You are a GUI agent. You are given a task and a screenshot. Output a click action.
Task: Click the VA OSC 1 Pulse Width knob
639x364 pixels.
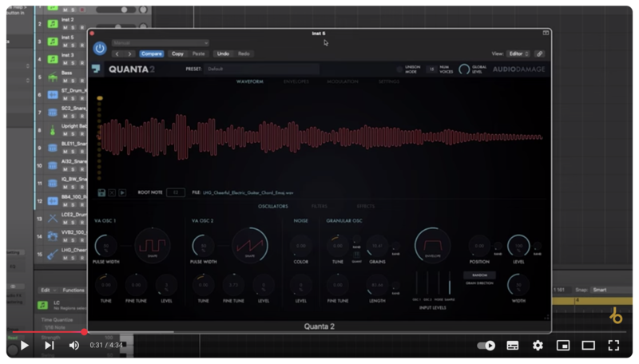(106, 246)
